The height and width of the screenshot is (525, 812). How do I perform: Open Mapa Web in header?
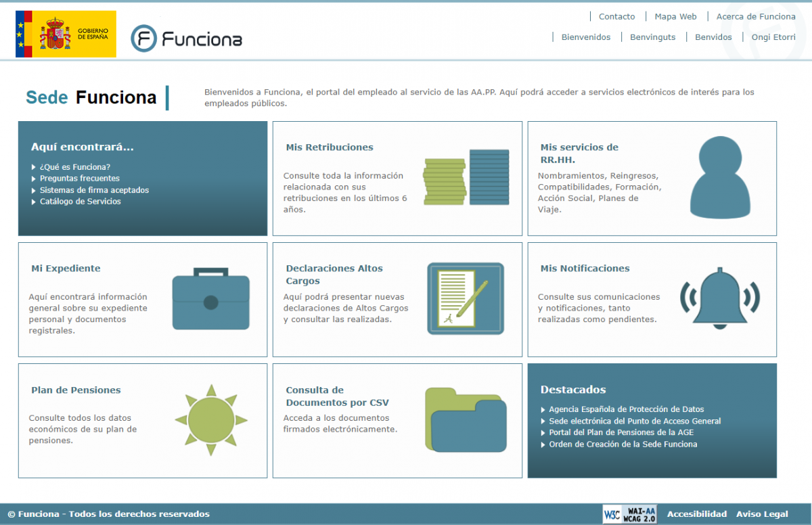pyautogui.click(x=675, y=16)
